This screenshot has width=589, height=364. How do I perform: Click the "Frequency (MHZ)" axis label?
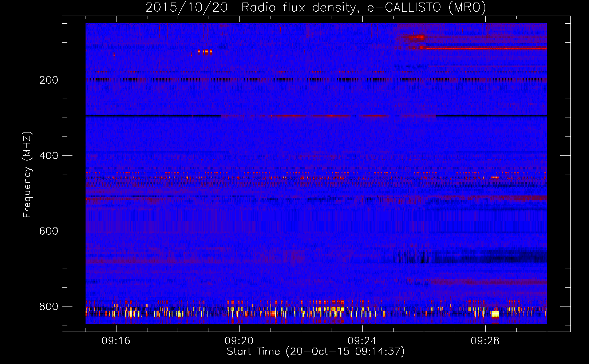(x=27, y=175)
